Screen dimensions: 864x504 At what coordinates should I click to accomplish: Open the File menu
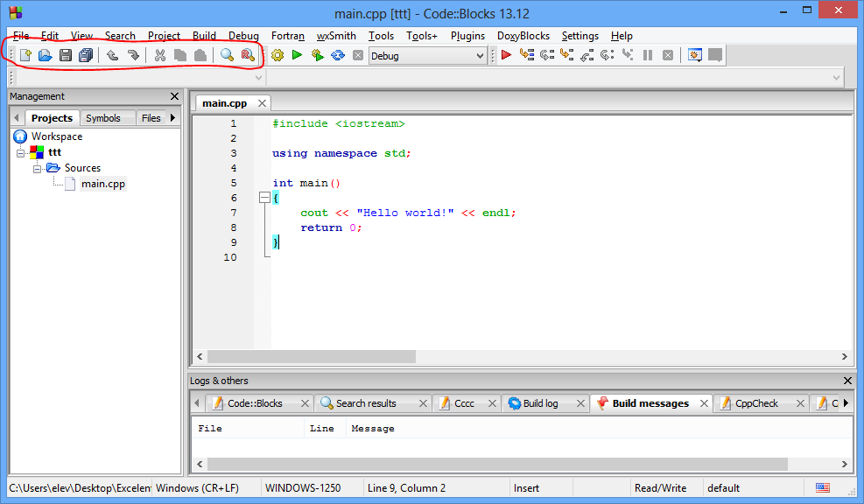[21, 36]
